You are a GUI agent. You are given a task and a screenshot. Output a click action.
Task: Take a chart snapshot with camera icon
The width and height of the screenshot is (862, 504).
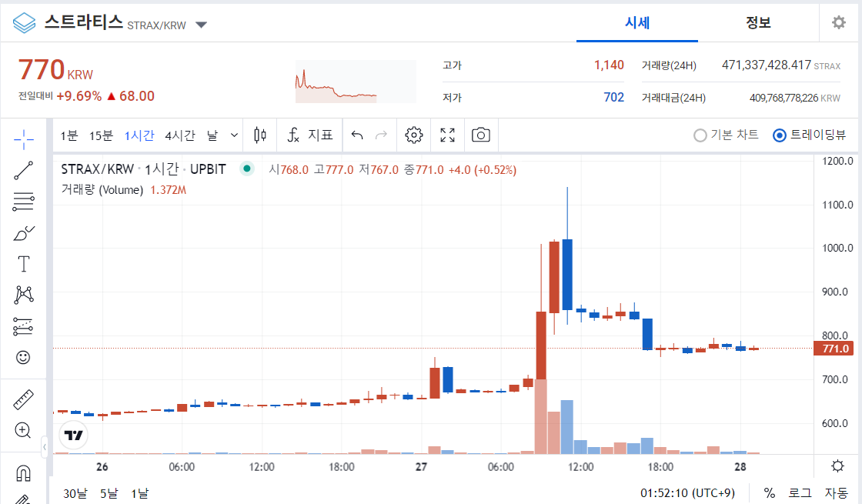481,135
